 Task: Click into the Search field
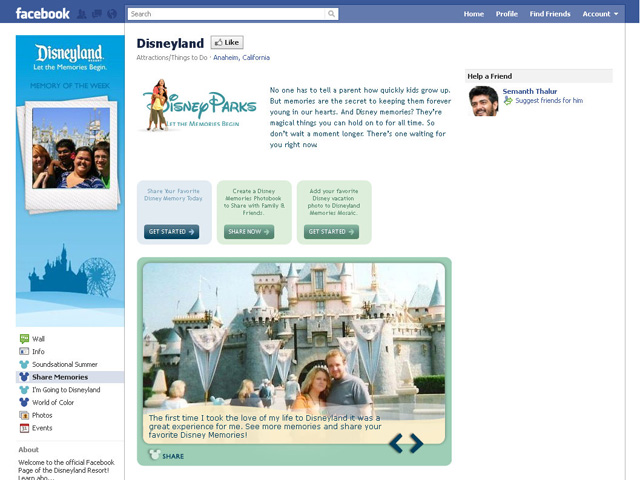(227, 14)
